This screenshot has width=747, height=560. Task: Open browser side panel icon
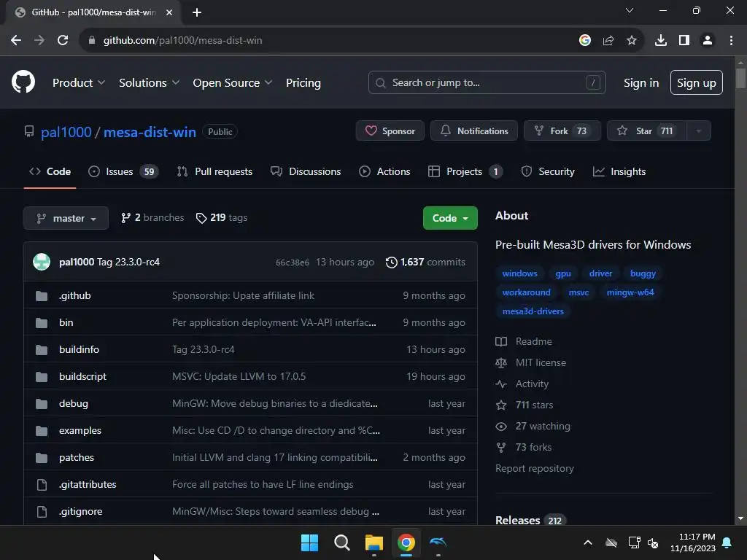coord(684,41)
